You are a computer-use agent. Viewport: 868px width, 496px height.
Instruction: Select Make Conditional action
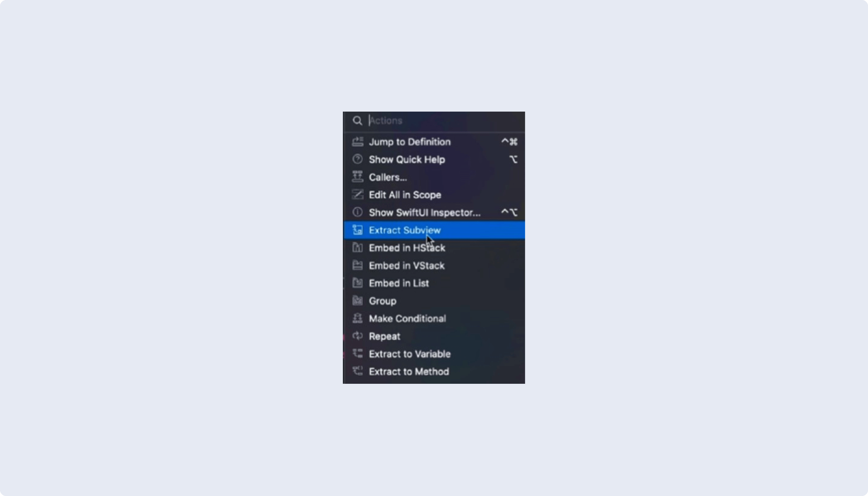[434, 318]
